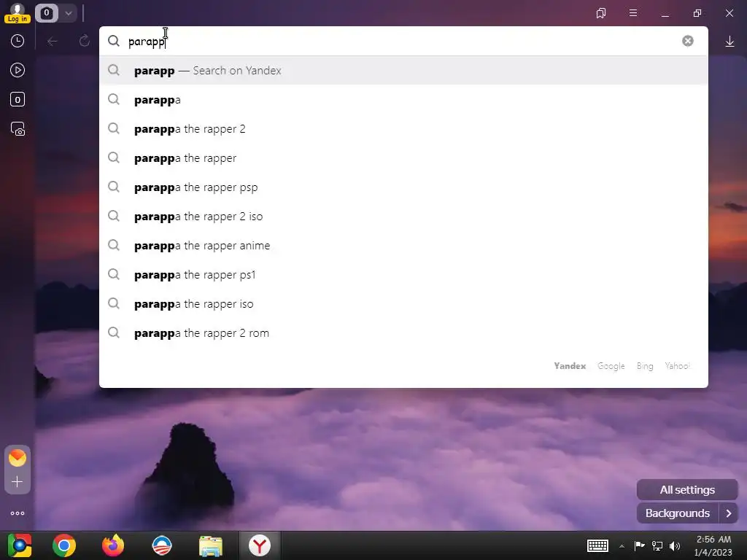747x560 pixels.
Task: Launch Firefox from the taskbar
Action: (113, 545)
